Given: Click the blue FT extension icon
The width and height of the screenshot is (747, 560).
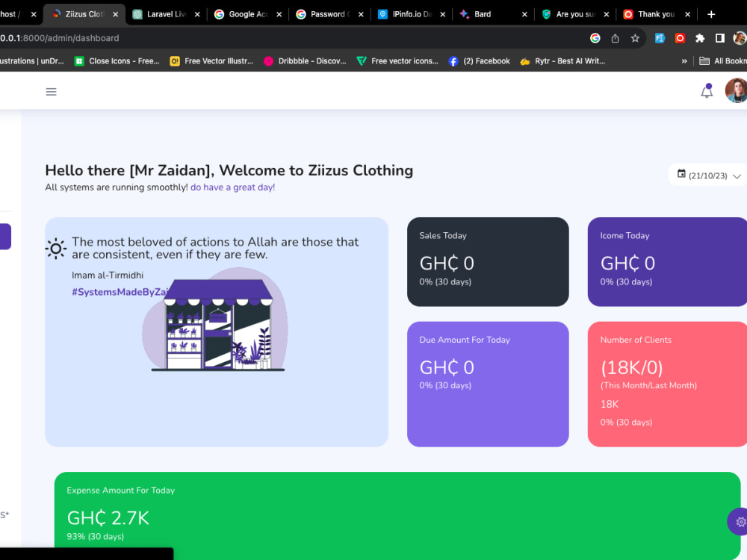Looking at the screenshot, I should [660, 38].
